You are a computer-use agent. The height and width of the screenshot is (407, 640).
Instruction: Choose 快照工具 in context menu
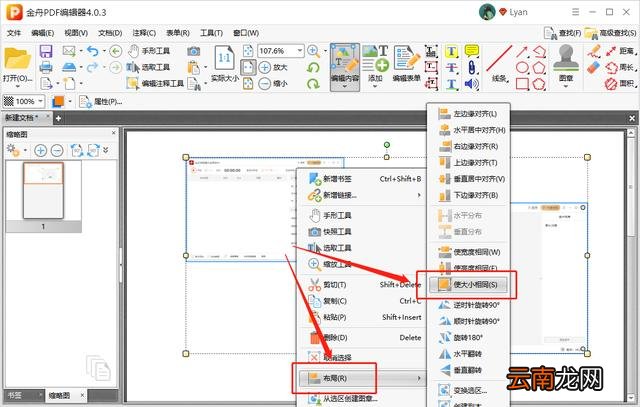tap(364, 231)
